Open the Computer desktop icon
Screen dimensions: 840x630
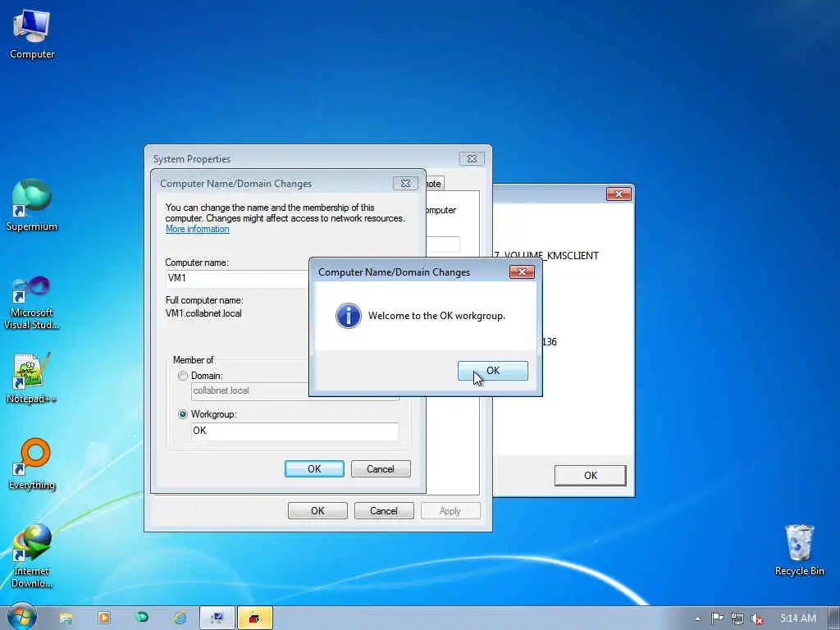click(32, 33)
